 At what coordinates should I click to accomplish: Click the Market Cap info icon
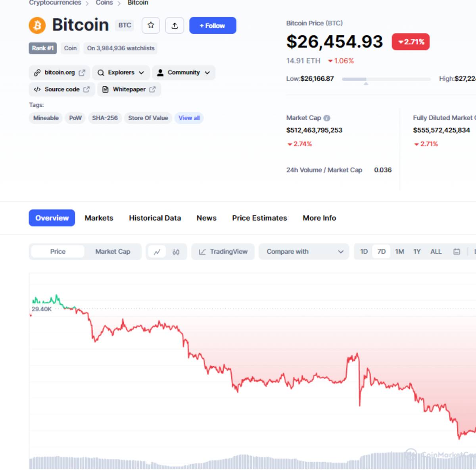(327, 118)
